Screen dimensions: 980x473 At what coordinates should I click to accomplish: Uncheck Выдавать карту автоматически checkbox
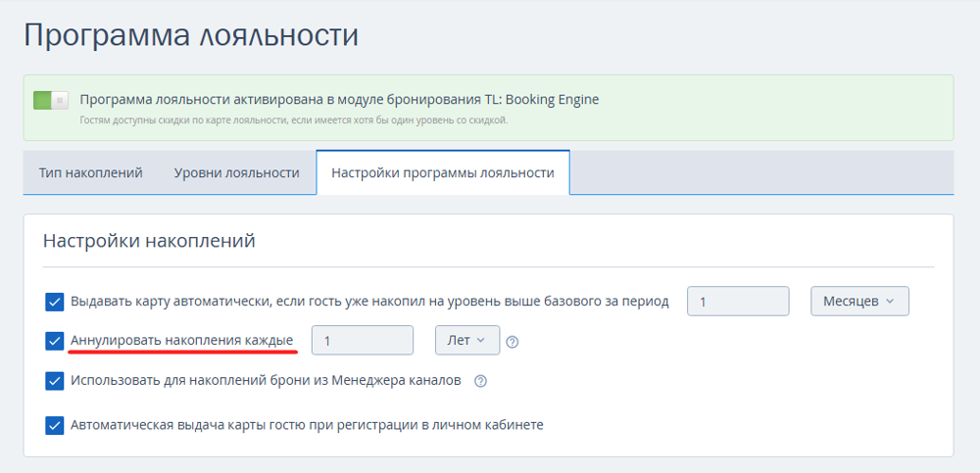54,302
